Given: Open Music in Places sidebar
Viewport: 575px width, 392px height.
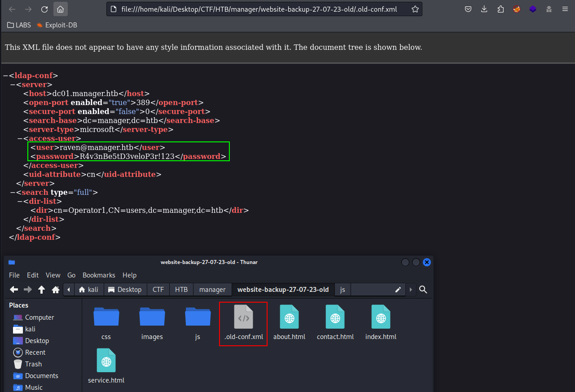Looking at the screenshot, I should pyautogui.click(x=28, y=387).
